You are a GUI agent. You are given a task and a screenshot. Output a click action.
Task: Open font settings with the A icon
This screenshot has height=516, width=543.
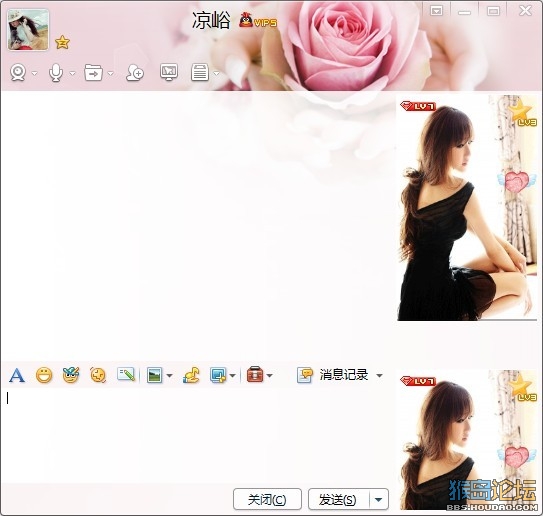[17, 375]
